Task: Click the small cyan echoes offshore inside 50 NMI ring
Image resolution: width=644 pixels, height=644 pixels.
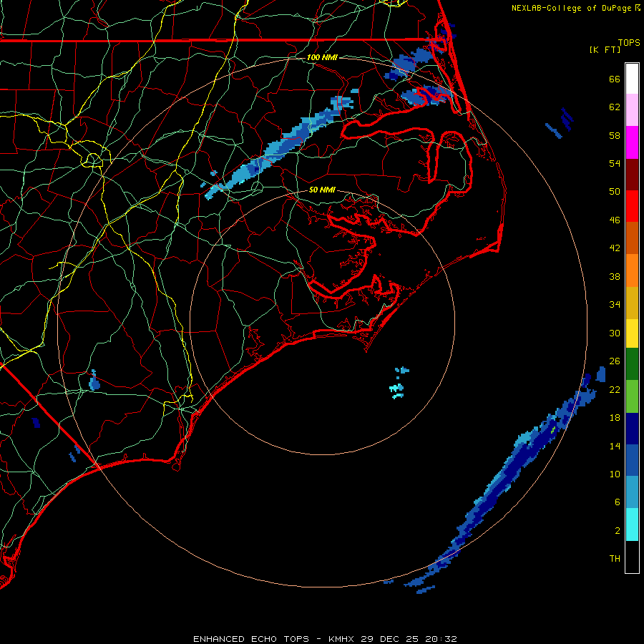Action: click(399, 384)
